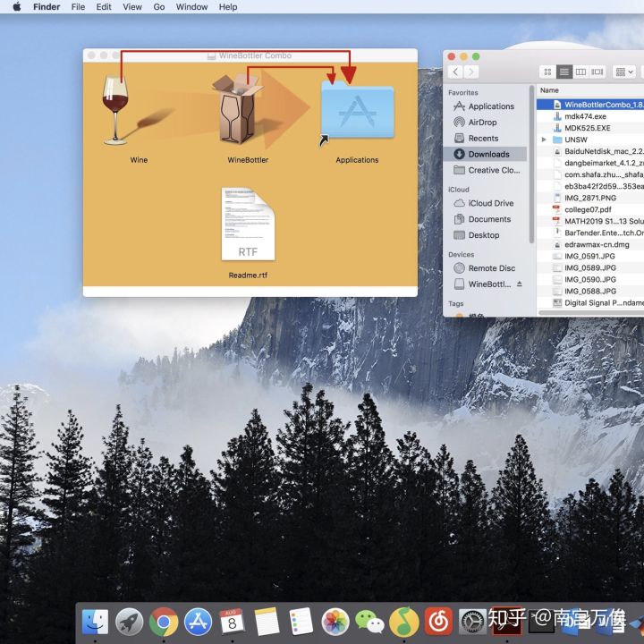Open Photos from the Dock

click(x=335, y=622)
